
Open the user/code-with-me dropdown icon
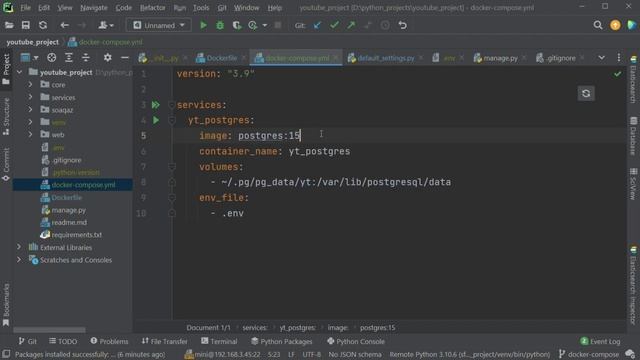click(106, 25)
